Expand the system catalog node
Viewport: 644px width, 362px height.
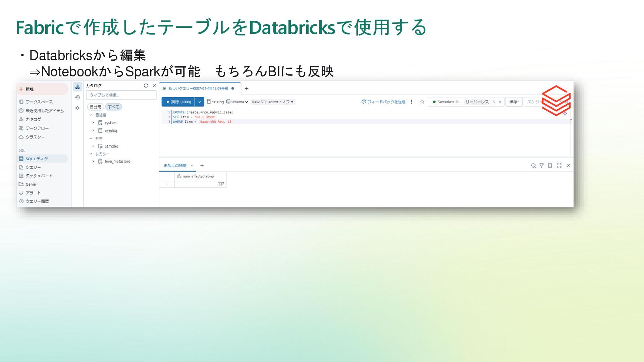[x=93, y=123]
